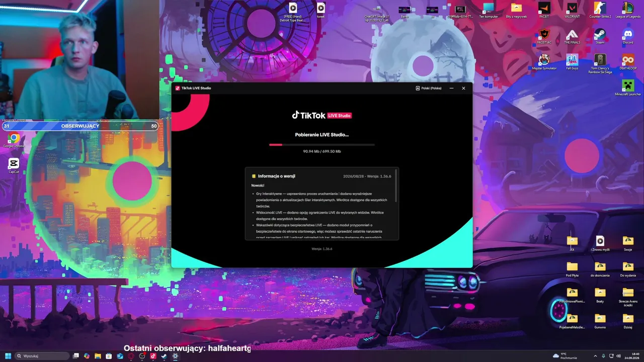Select the DEATHLOOP desktop icon
The height and width of the screenshot is (362, 644).
628,62
